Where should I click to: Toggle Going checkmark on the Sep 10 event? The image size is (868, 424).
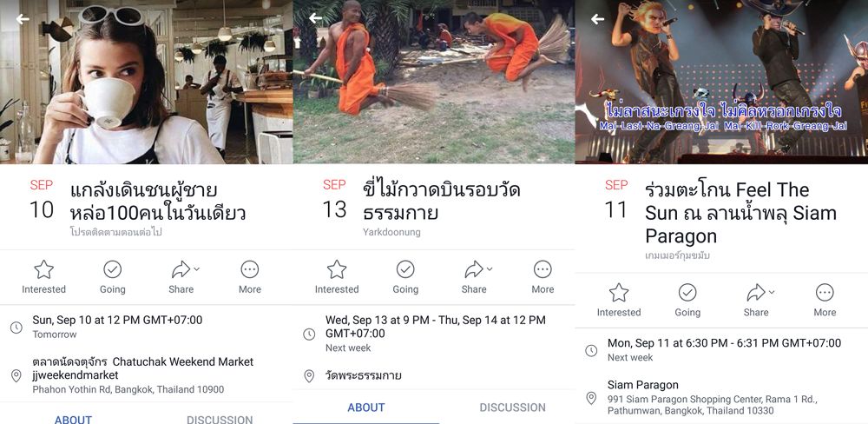pos(112,277)
